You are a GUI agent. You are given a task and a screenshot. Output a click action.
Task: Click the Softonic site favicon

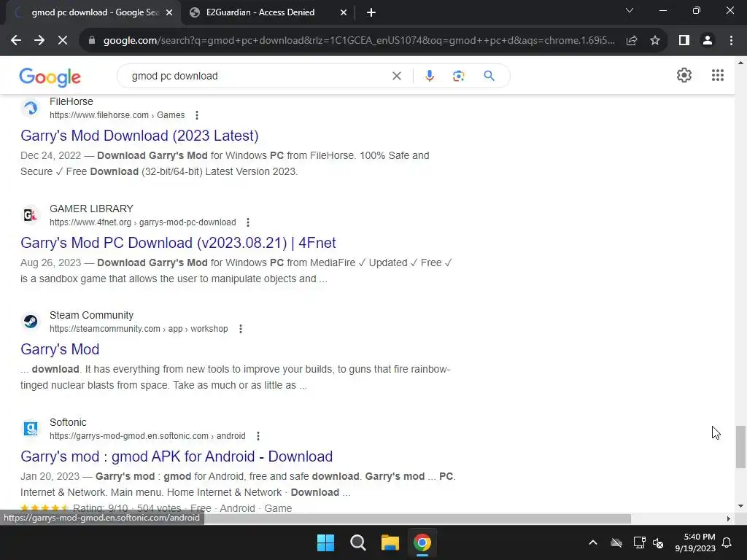pyautogui.click(x=31, y=429)
